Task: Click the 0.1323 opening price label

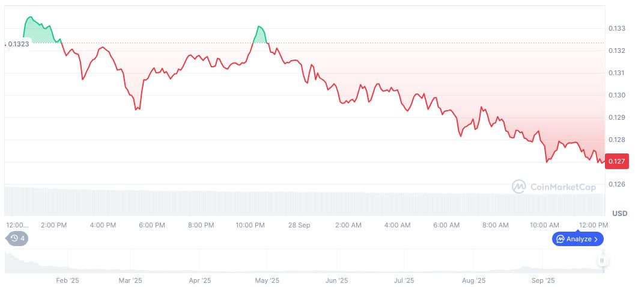Action: click(x=19, y=45)
